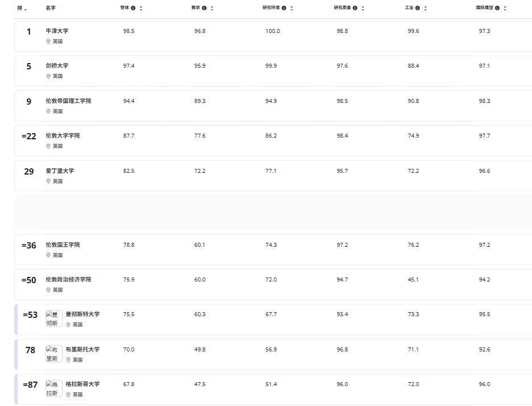Click the sort arrow beside 排 header
532x406 pixels.
[25, 9]
